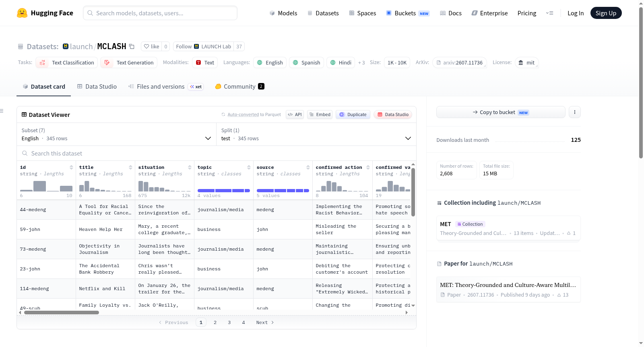Sort by the source column
This screenshot has width=644, height=347.
click(x=308, y=167)
